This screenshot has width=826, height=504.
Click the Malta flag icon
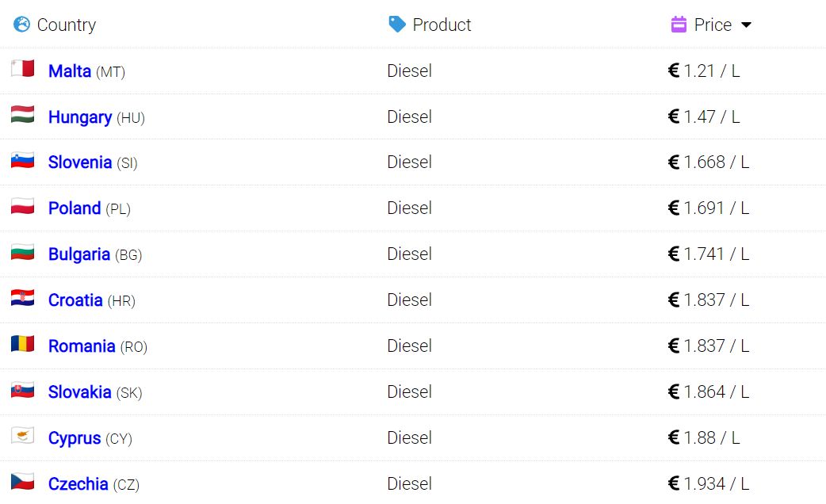(23, 68)
